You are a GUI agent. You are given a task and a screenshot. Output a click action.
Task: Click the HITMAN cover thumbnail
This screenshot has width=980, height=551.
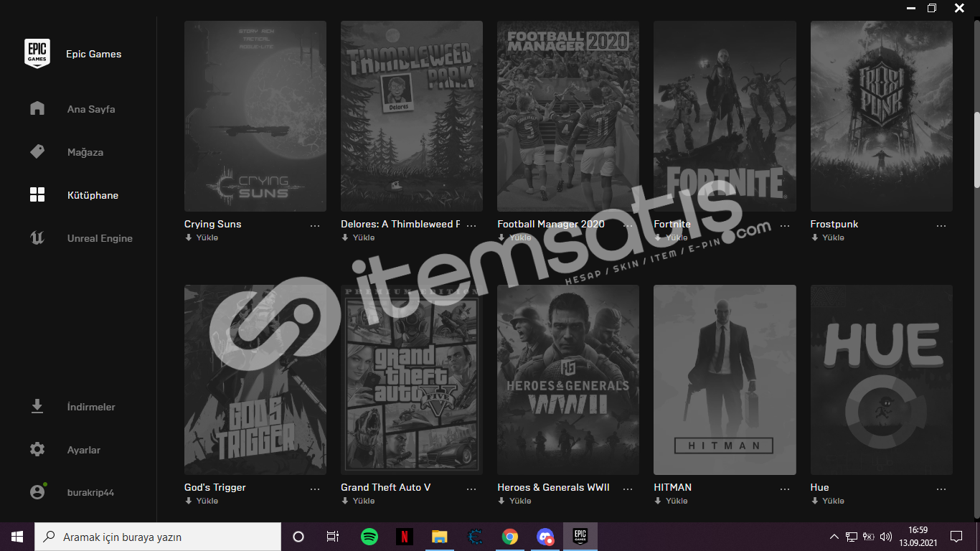[x=725, y=380]
